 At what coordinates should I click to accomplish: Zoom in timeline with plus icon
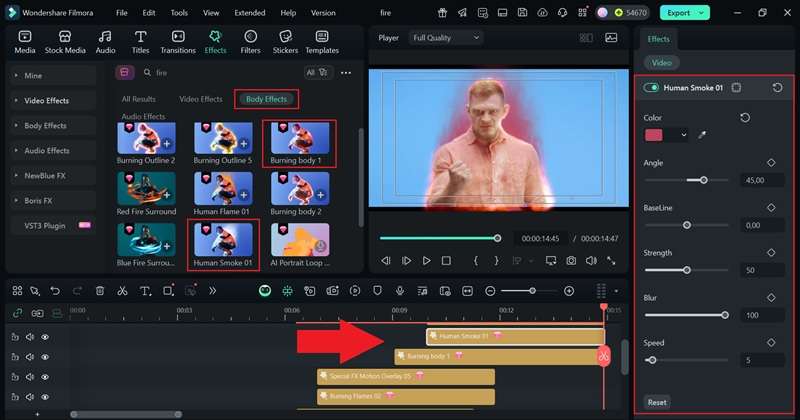pyautogui.click(x=569, y=291)
